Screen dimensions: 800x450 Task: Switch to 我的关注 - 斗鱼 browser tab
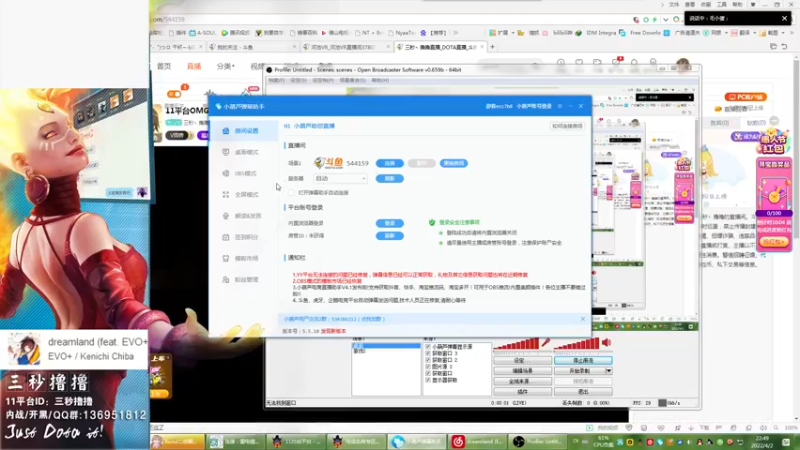point(253,47)
